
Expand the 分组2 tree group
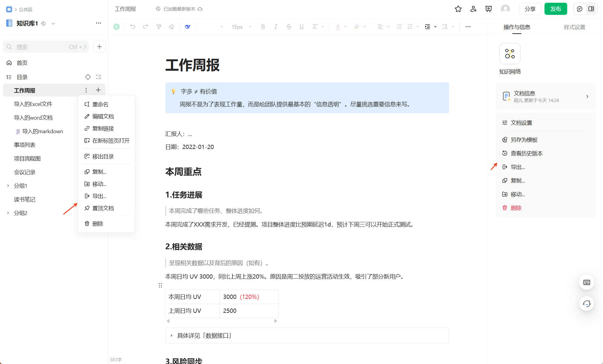pyautogui.click(x=8, y=213)
